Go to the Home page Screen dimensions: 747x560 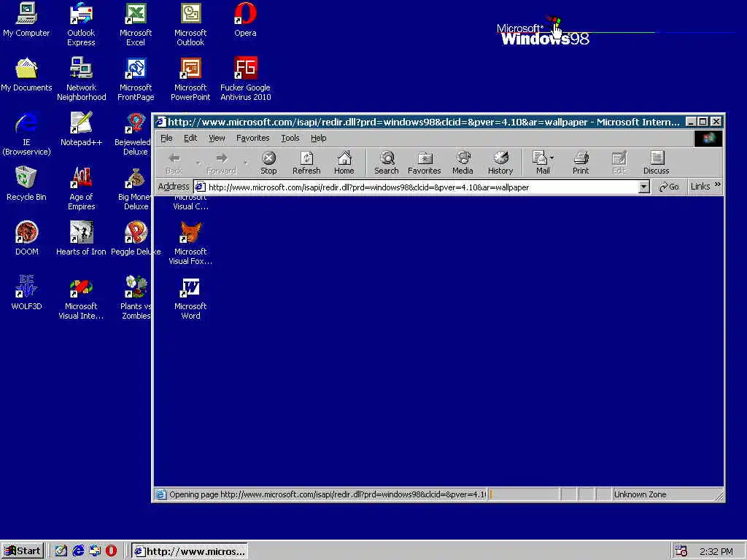[x=344, y=163]
